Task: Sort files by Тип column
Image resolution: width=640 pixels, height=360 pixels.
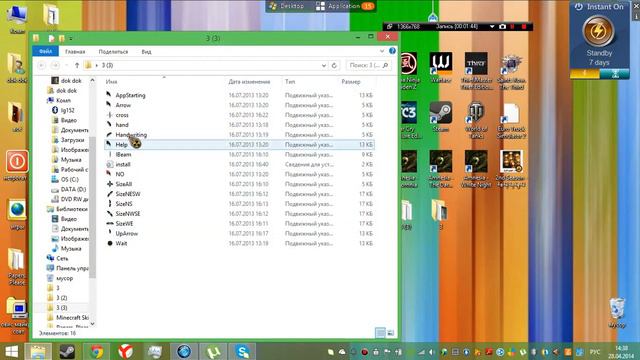Action: point(290,82)
